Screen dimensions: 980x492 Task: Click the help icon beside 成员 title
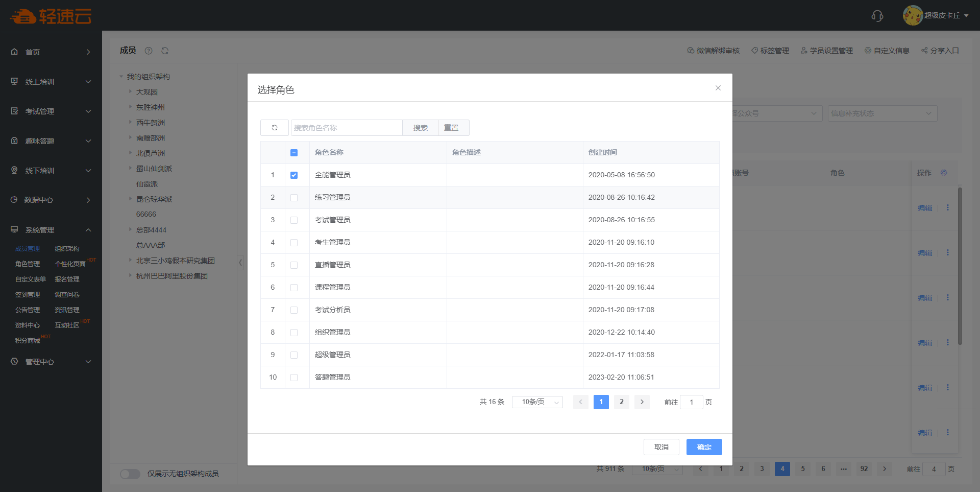pyautogui.click(x=149, y=51)
